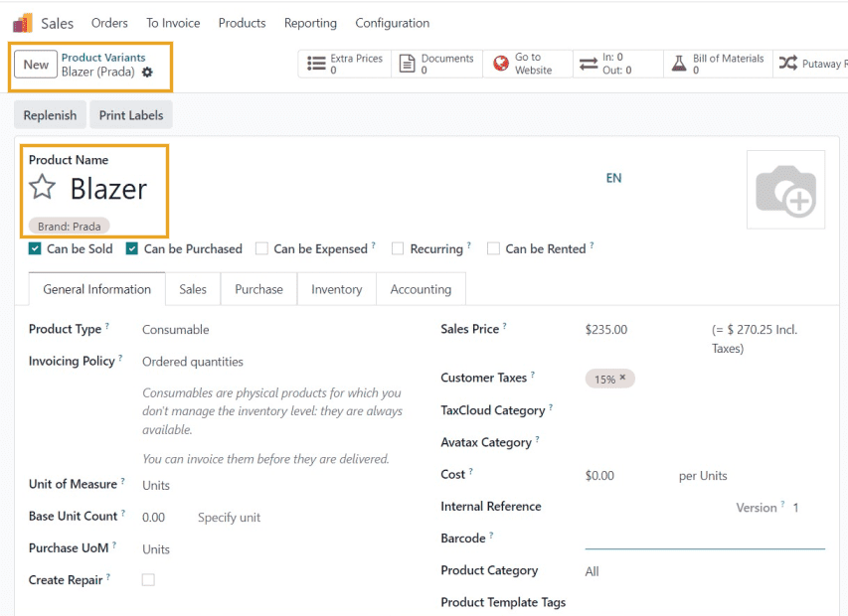Enable the Can be Expensed checkbox

click(262, 249)
